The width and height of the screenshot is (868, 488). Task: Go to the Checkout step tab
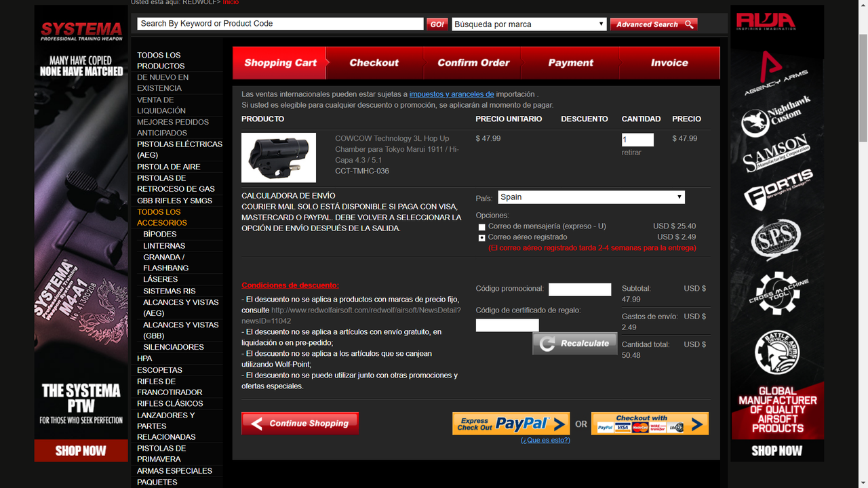[374, 63]
